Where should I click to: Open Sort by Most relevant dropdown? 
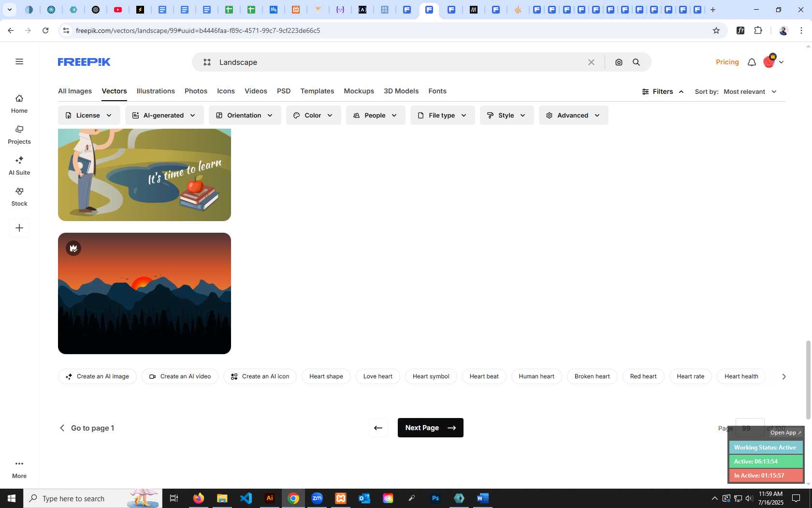(x=750, y=91)
